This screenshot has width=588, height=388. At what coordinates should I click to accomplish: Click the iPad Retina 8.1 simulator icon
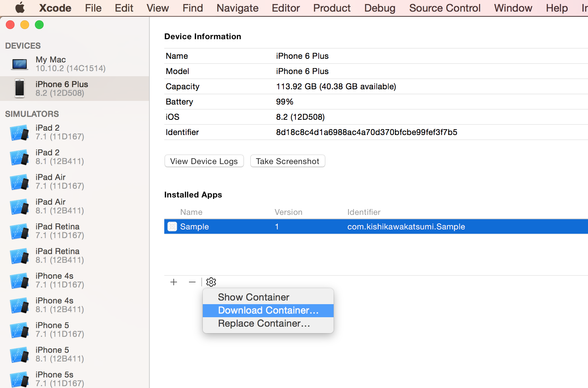click(x=20, y=256)
